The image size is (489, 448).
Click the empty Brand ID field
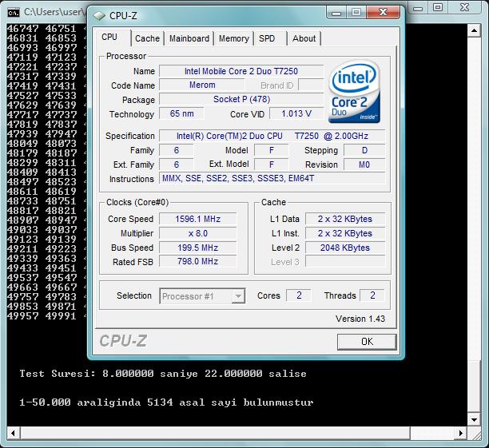311,85
